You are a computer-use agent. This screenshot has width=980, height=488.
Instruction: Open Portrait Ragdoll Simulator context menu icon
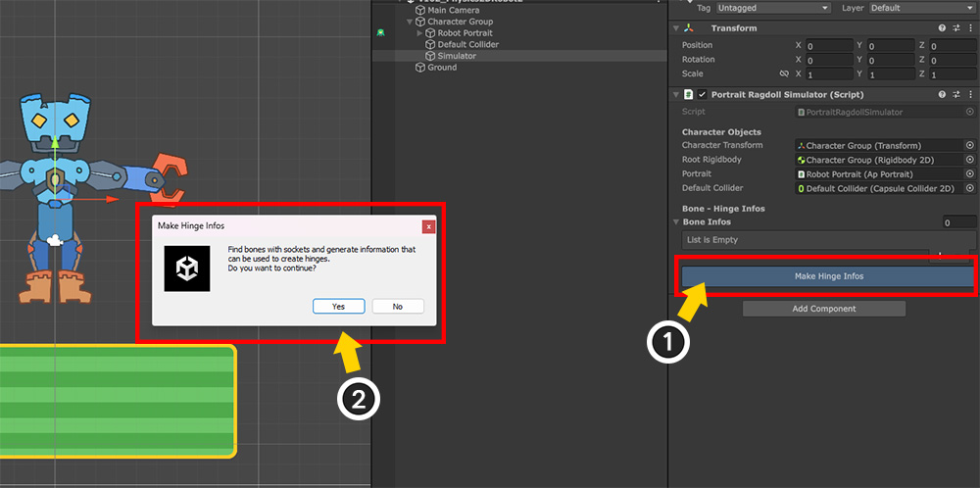[969, 95]
